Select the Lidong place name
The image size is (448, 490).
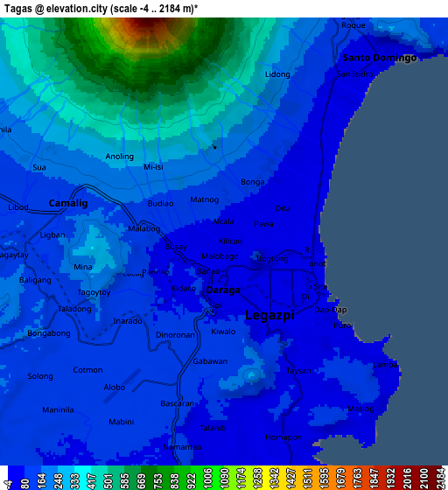277,74
